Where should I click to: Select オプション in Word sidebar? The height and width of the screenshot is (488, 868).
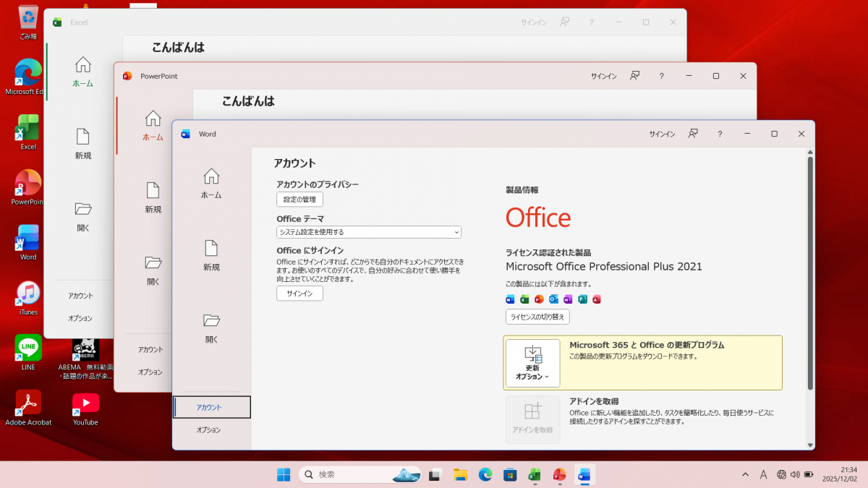coord(209,430)
